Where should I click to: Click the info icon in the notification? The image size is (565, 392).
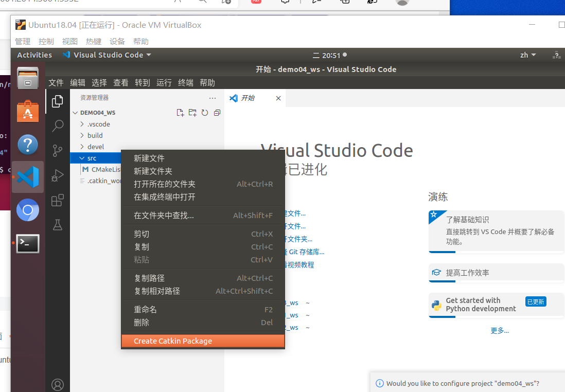click(379, 383)
